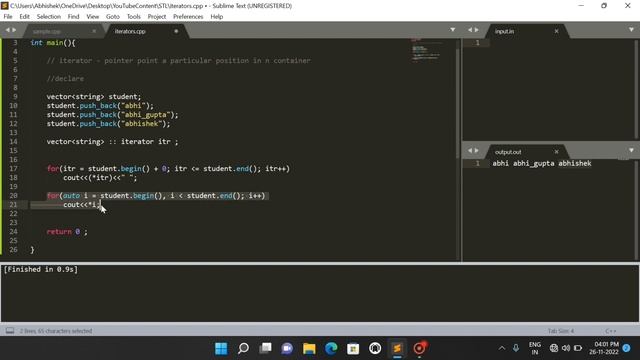Open taskbar Search
Image resolution: width=640 pixels, height=360 pixels.
tap(243, 348)
